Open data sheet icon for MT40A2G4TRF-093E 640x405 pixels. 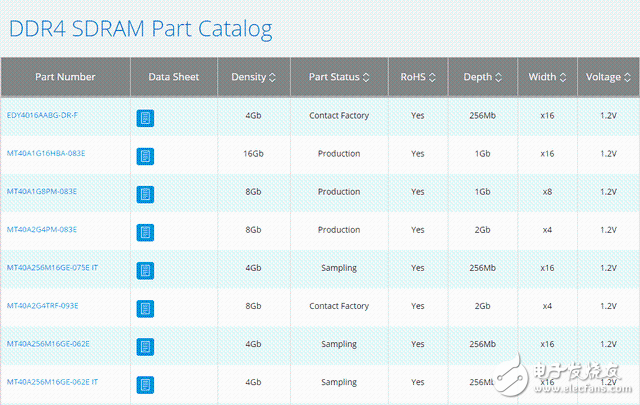(x=145, y=307)
